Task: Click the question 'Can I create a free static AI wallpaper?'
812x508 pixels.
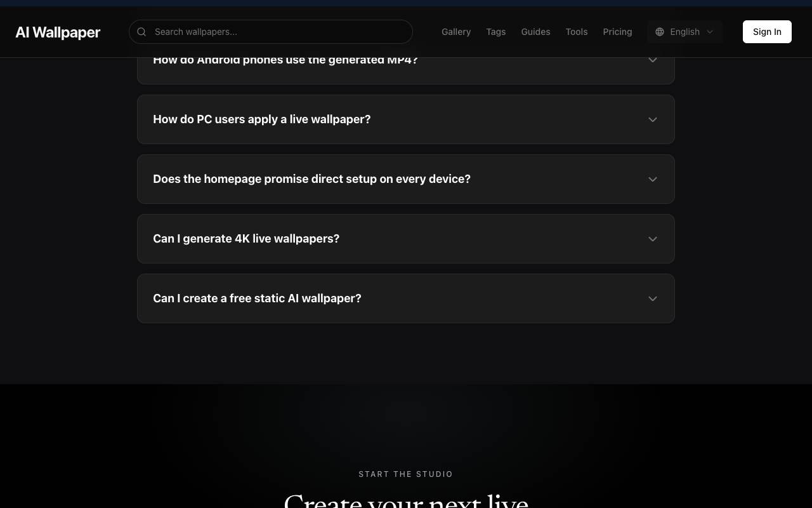Action: (257, 298)
